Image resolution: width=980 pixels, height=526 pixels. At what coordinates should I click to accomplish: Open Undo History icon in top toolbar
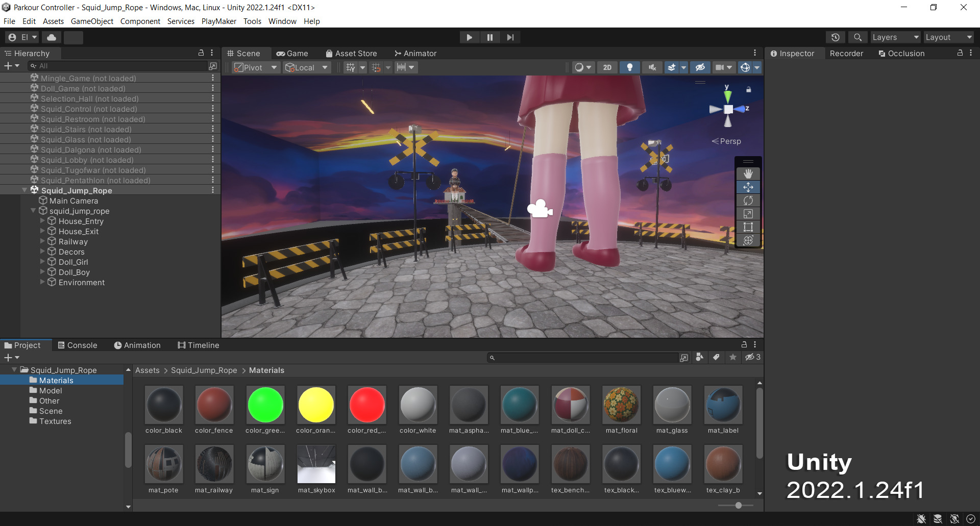(836, 37)
